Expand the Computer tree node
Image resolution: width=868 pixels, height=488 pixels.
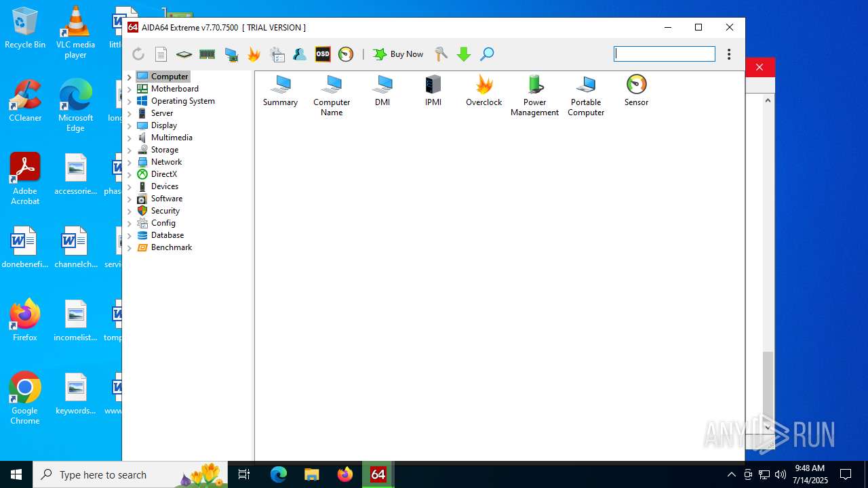[x=130, y=77]
